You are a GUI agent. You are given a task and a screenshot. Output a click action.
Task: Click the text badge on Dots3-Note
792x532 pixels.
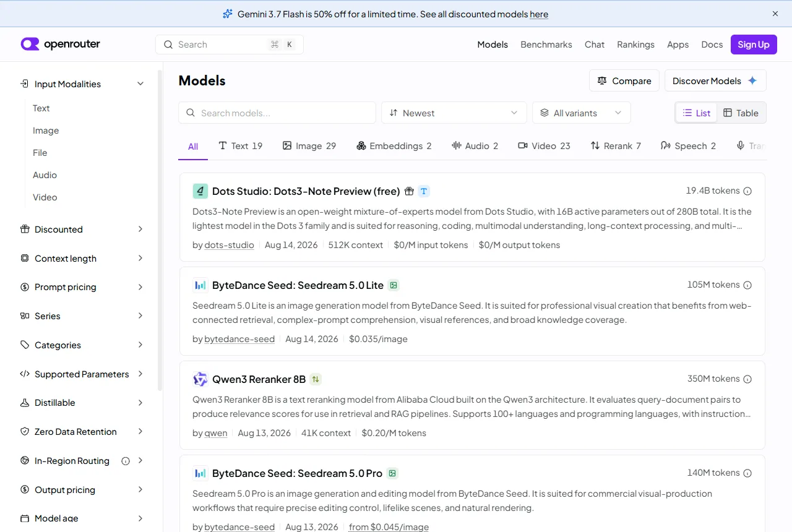pyautogui.click(x=424, y=191)
